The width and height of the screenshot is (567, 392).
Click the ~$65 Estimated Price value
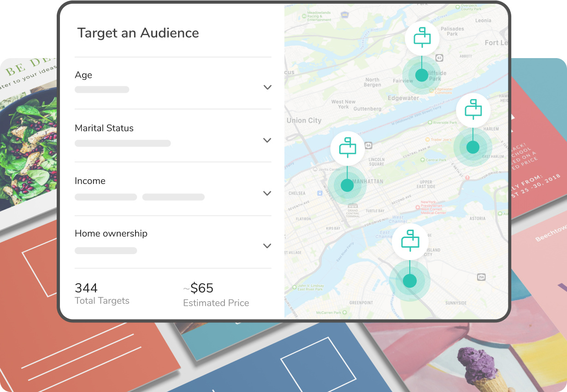[198, 288]
